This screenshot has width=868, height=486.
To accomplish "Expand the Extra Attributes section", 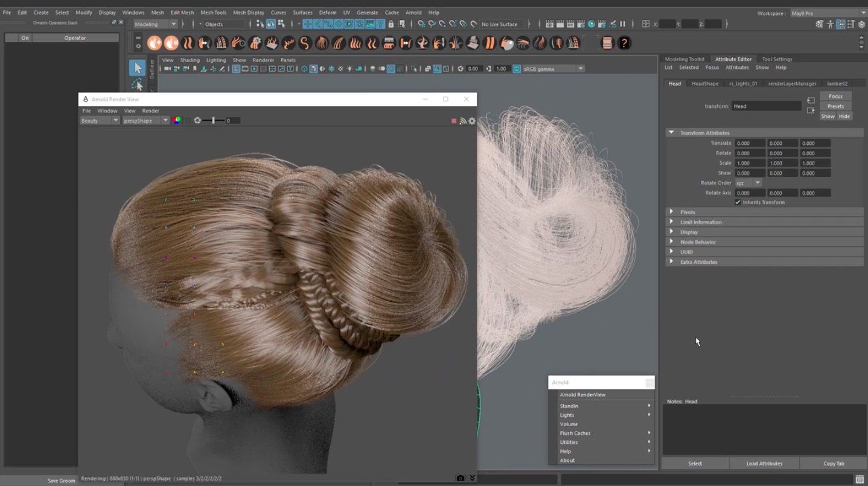I will click(764, 262).
